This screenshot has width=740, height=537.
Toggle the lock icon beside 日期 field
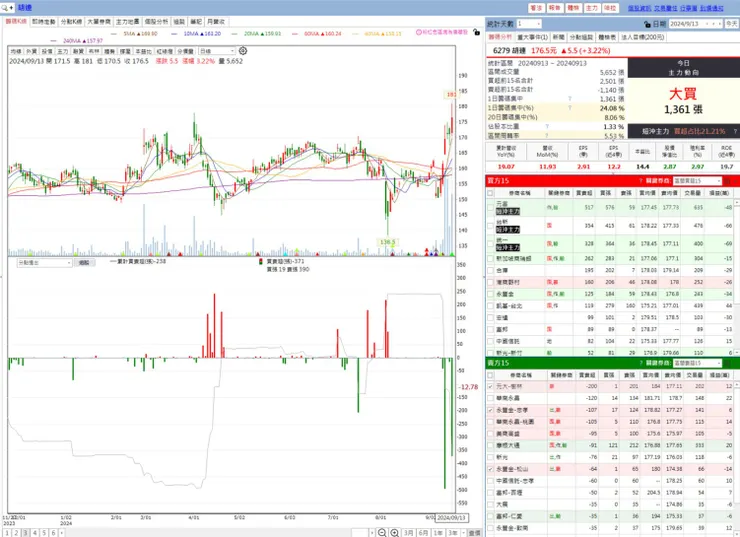pyautogui.click(x=647, y=24)
